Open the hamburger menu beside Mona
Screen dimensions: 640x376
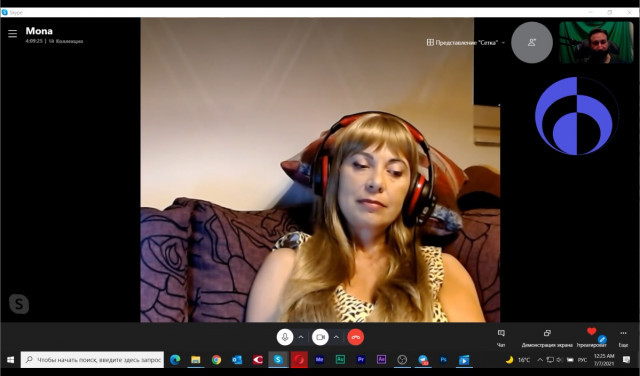(13, 34)
